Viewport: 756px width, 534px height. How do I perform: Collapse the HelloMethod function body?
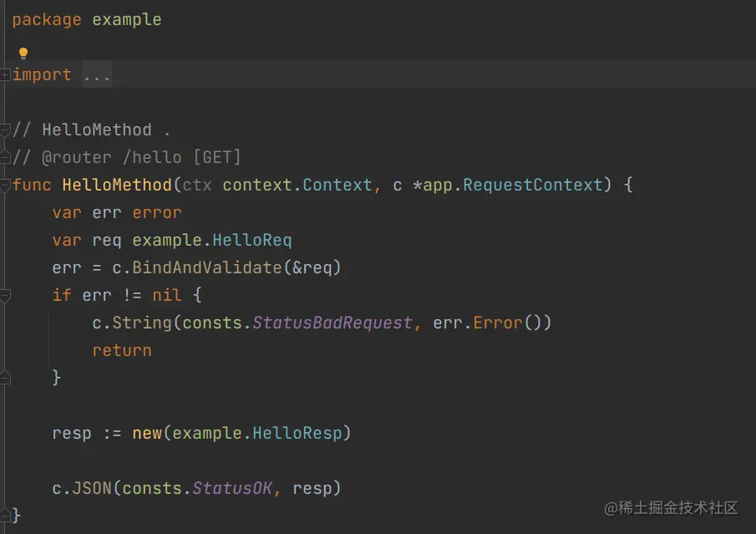click(5, 186)
